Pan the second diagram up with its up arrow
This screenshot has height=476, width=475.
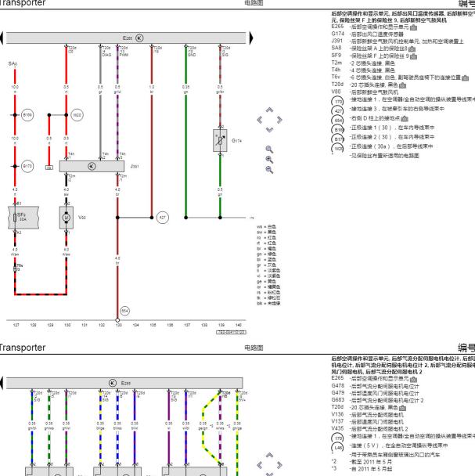click(269, 455)
